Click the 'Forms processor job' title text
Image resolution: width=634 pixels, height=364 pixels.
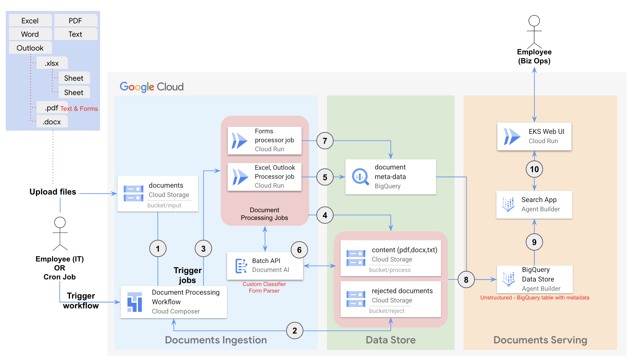tap(274, 135)
